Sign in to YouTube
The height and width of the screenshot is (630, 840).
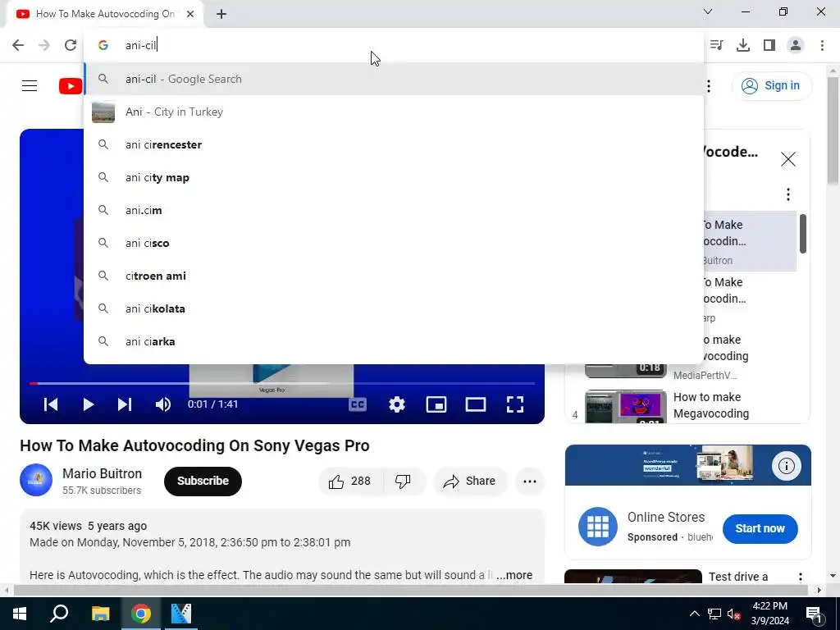pyautogui.click(x=771, y=85)
